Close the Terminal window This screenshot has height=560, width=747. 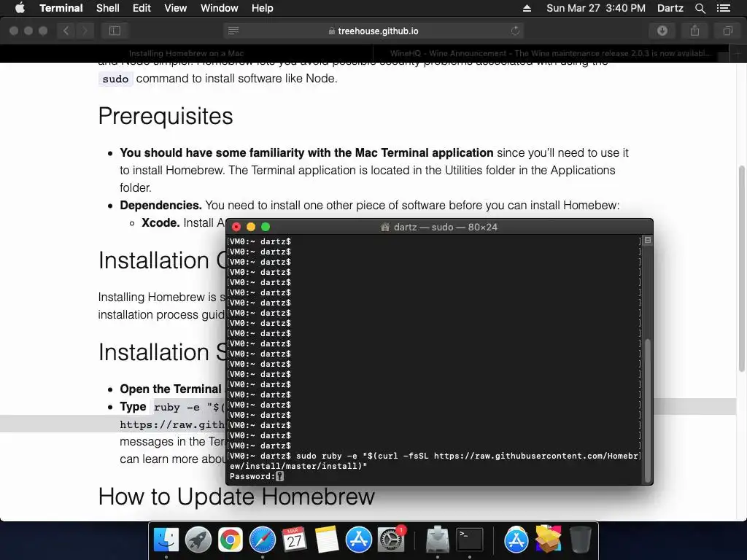point(236,227)
